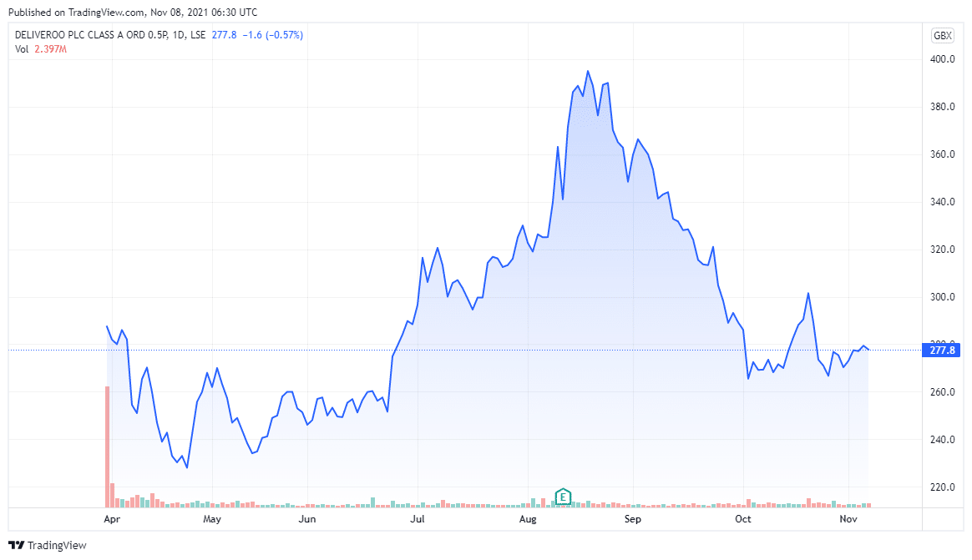Click the 360.0 price axis label

pyautogui.click(x=942, y=154)
